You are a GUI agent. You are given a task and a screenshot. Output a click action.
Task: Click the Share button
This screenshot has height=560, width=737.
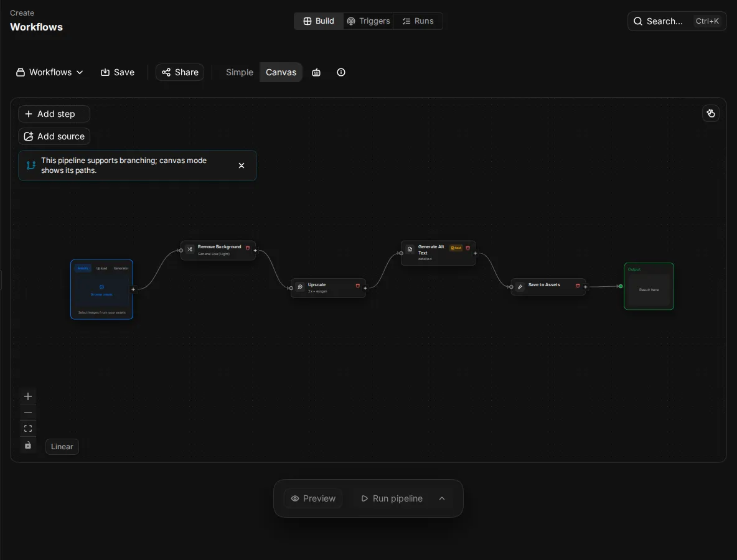[x=180, y=72]
